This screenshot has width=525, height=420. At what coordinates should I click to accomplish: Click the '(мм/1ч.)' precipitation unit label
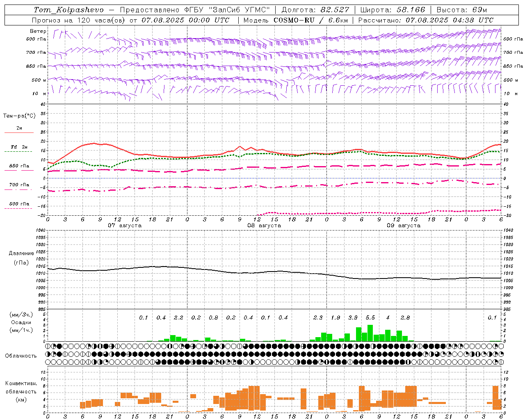21,330
